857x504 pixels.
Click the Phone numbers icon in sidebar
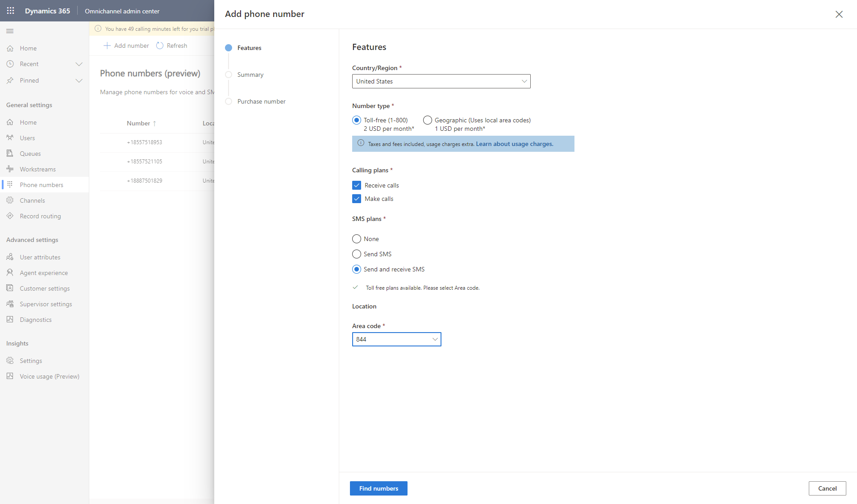9,184
